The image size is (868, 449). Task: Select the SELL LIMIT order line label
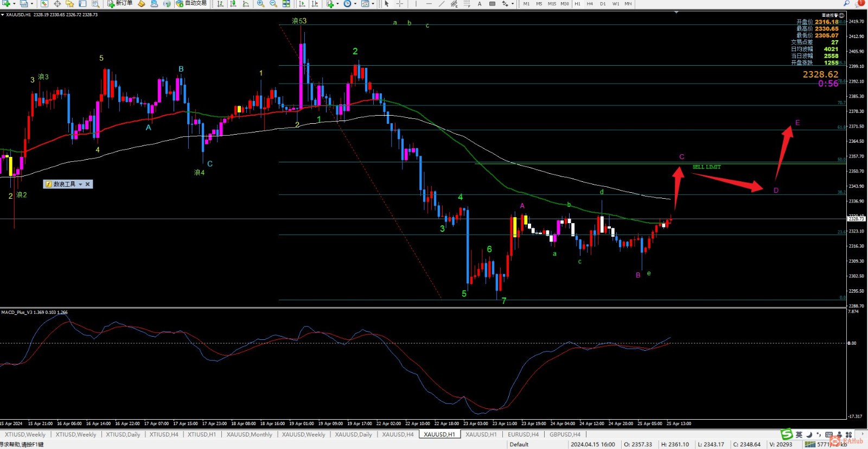click(x=706, y=167)
